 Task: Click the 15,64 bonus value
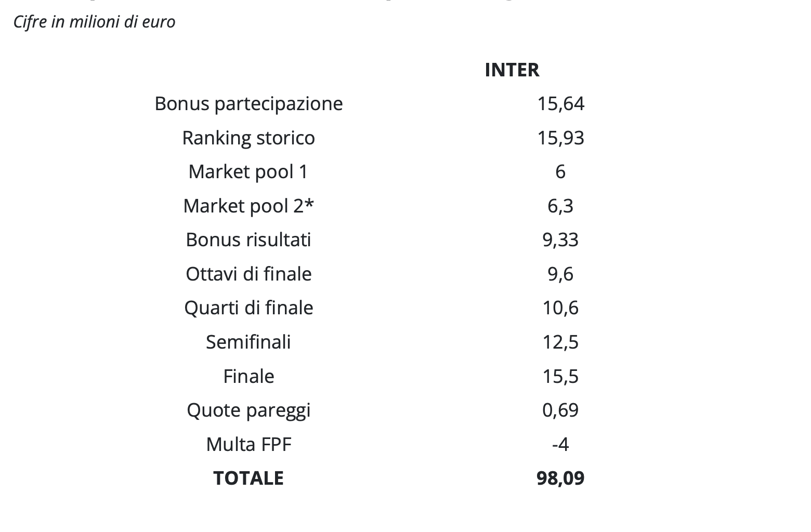point(560,104)
